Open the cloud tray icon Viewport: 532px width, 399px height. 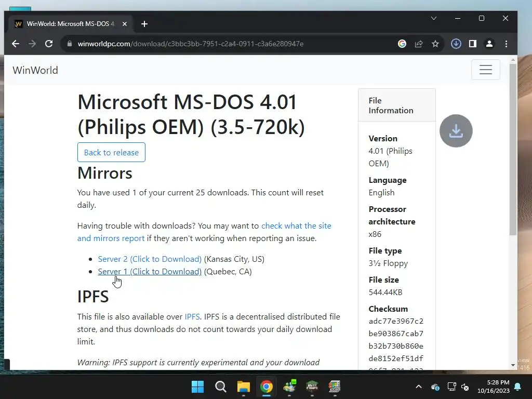coord(435,387)
